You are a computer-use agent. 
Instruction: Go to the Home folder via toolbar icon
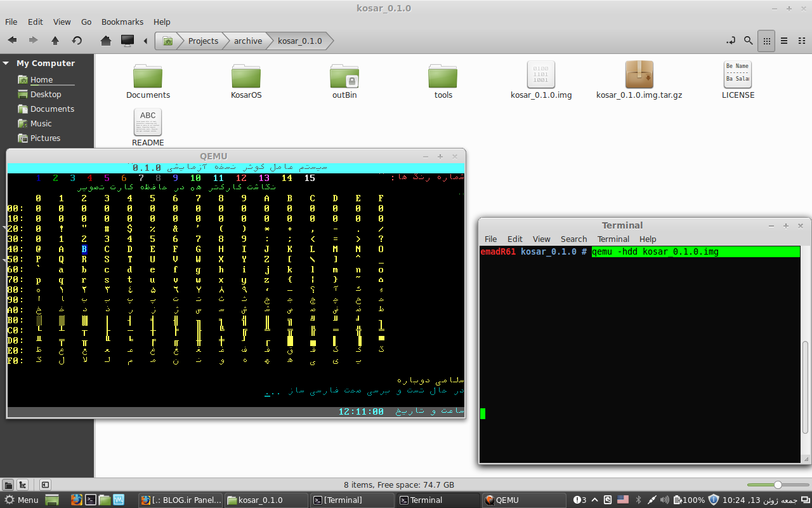(x=106, y=41)
